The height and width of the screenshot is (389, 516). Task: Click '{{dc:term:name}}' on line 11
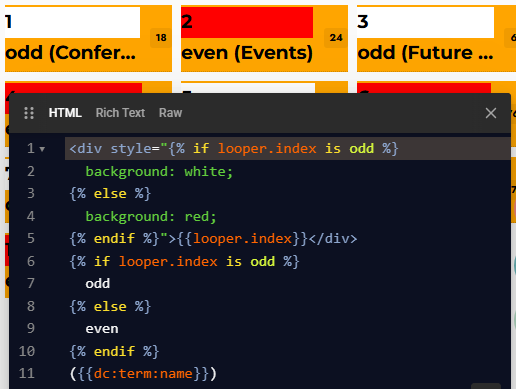(143, 374)
